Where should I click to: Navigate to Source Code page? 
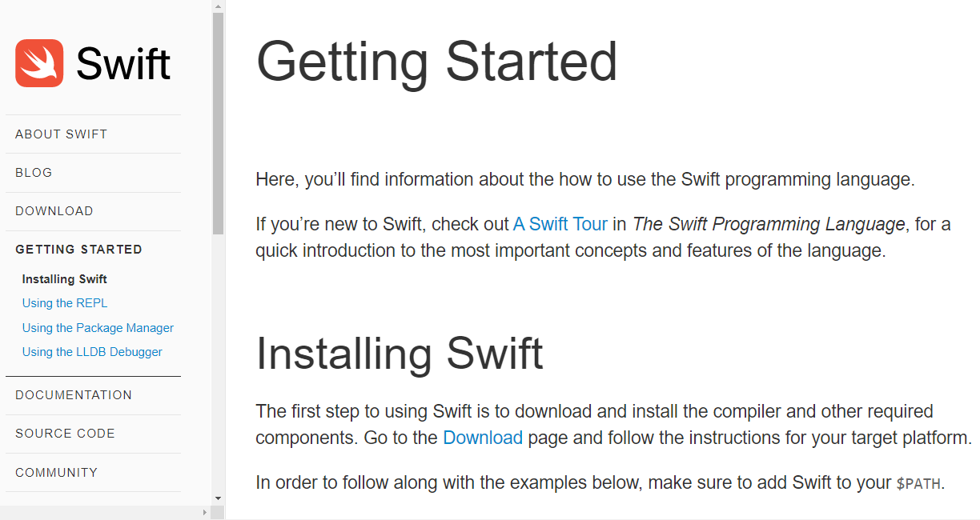pos(65,433)
